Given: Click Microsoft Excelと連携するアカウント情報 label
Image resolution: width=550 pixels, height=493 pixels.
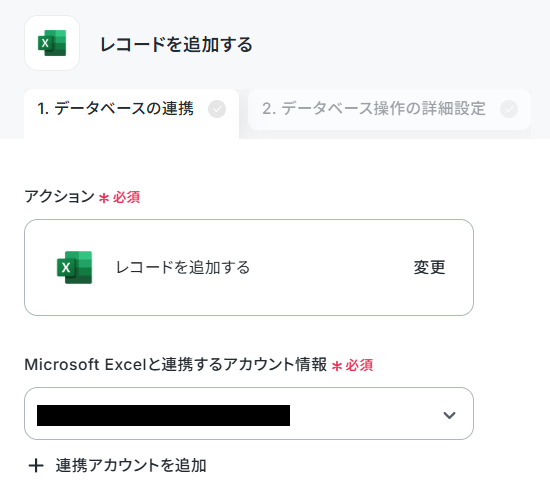Looking at the screenshot, I should pos(176,365).
